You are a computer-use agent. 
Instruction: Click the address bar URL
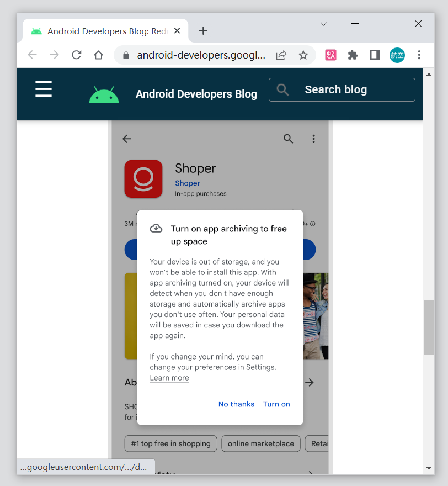pyautogui.click(x=201, y=55)
